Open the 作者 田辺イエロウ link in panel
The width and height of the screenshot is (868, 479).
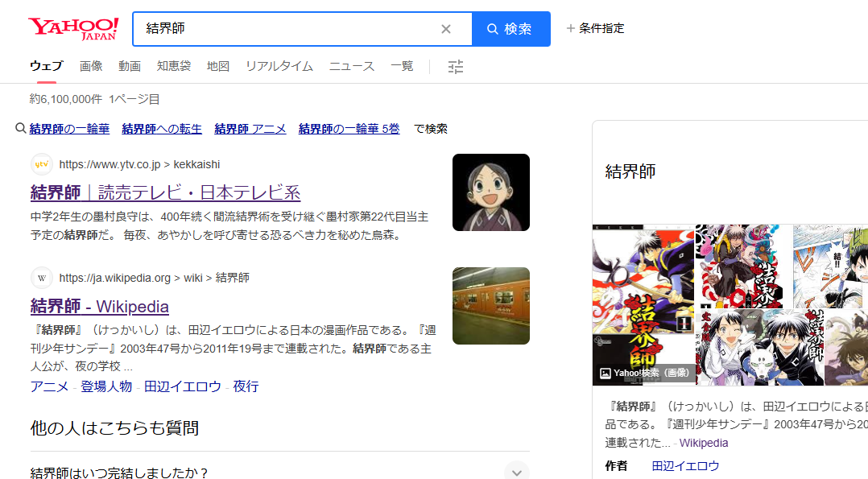685,466
